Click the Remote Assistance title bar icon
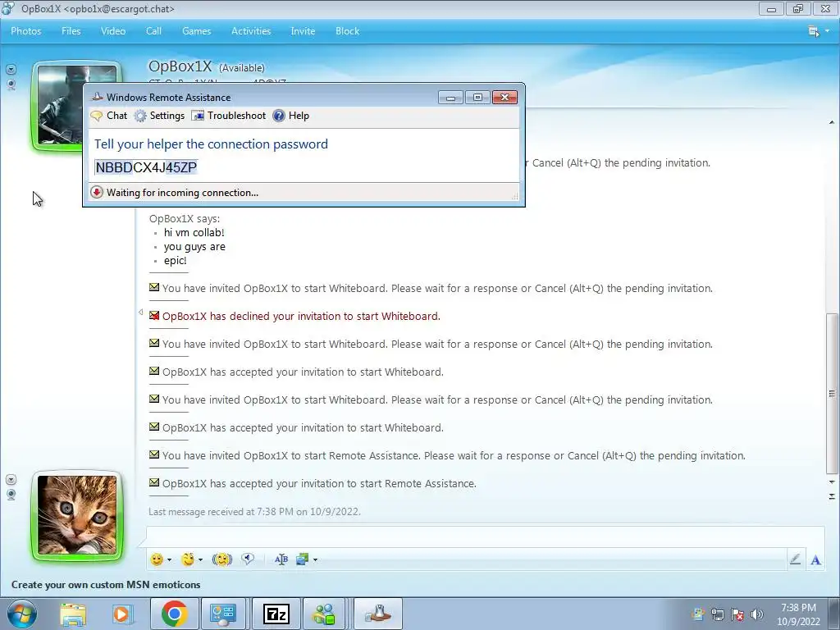840x630 pixels. tap(97, 97)
